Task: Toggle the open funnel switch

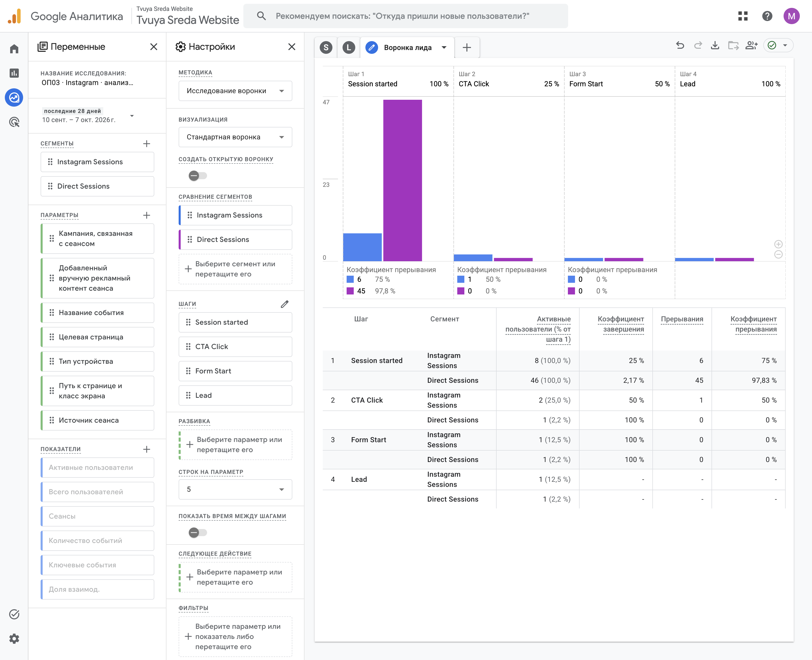Action: [x=198, y=176]
